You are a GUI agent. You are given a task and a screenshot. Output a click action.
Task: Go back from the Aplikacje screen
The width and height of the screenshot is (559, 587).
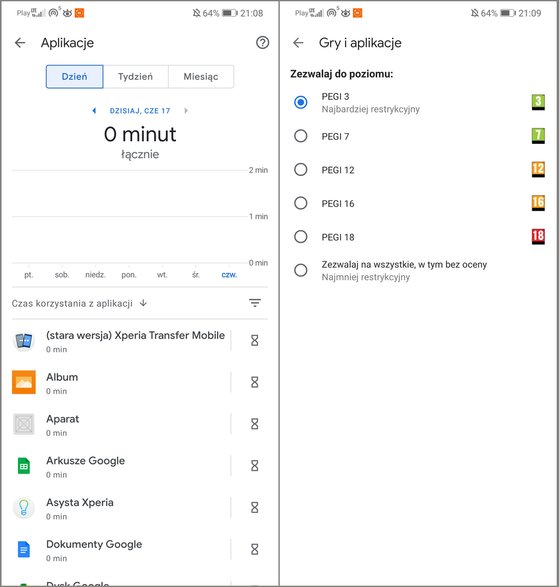click(20, 43)
